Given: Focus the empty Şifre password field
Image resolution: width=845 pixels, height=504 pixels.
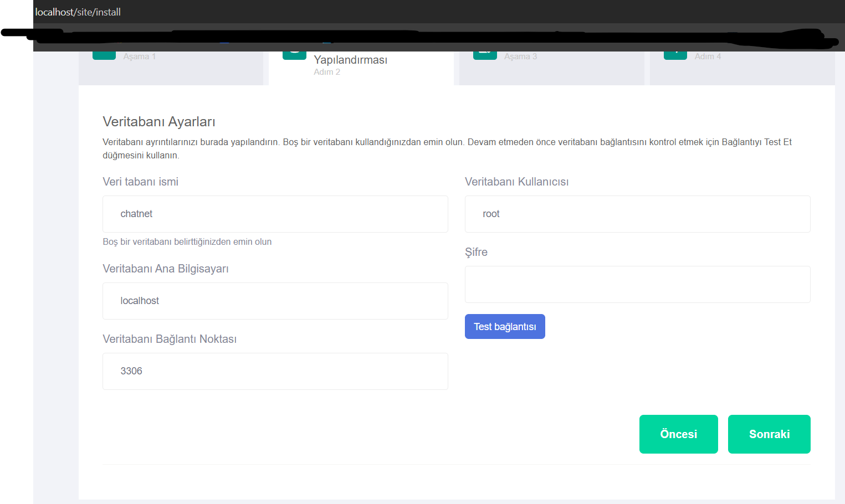Looking at the screenshot, I should click(x=637, y=284).
